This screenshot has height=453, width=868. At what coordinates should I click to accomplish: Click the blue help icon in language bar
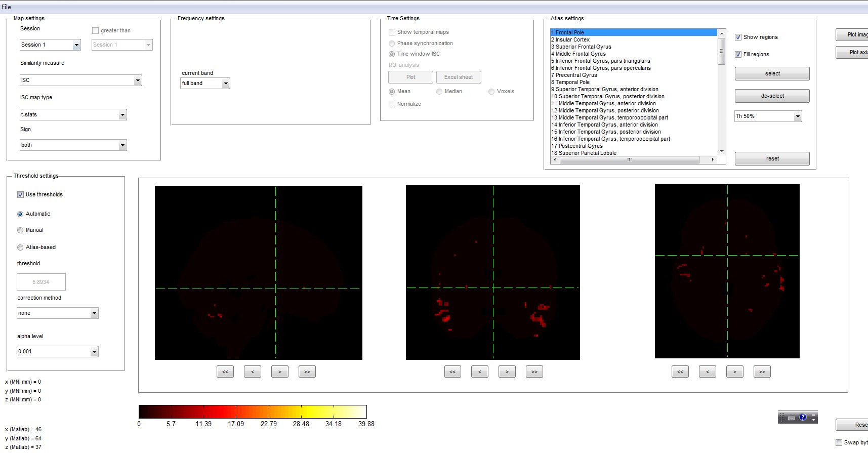click(803, 418)
